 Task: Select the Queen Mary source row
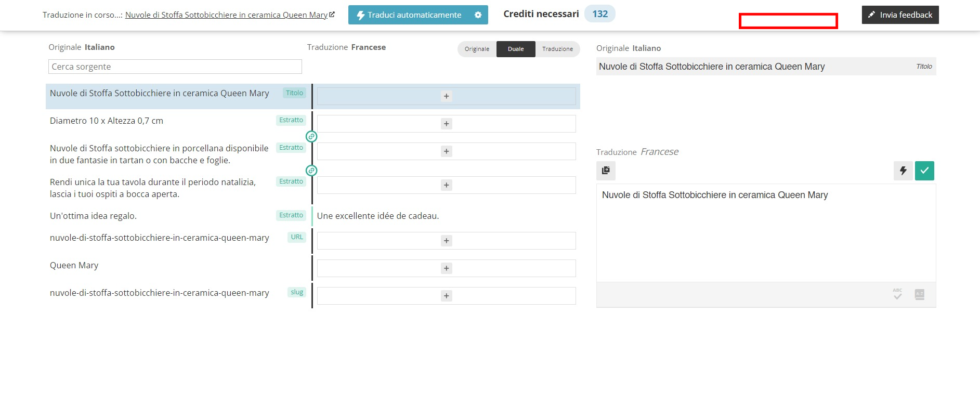[74, 265]
